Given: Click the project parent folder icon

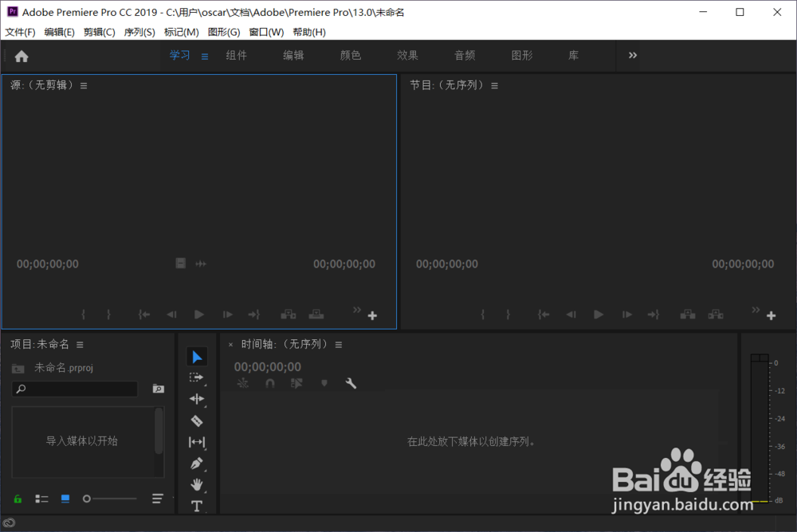Looking at the screenshot, I should (x=18, y=369).
